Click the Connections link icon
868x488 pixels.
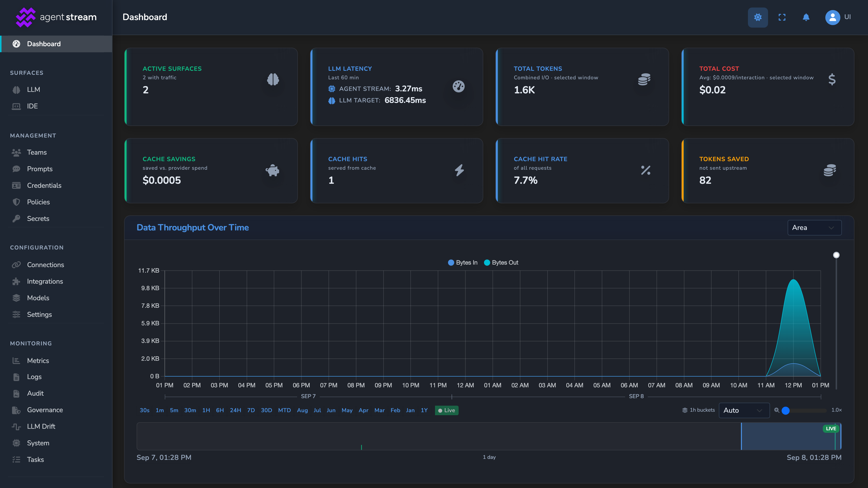[x=16, y=265]
